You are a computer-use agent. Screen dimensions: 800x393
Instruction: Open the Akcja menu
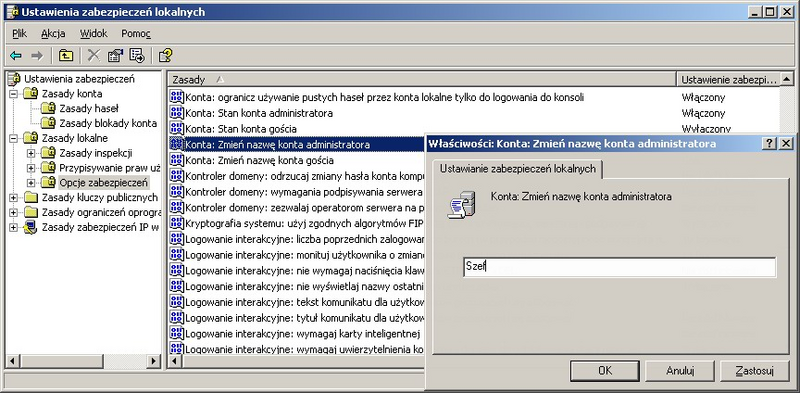click(53, 34)
